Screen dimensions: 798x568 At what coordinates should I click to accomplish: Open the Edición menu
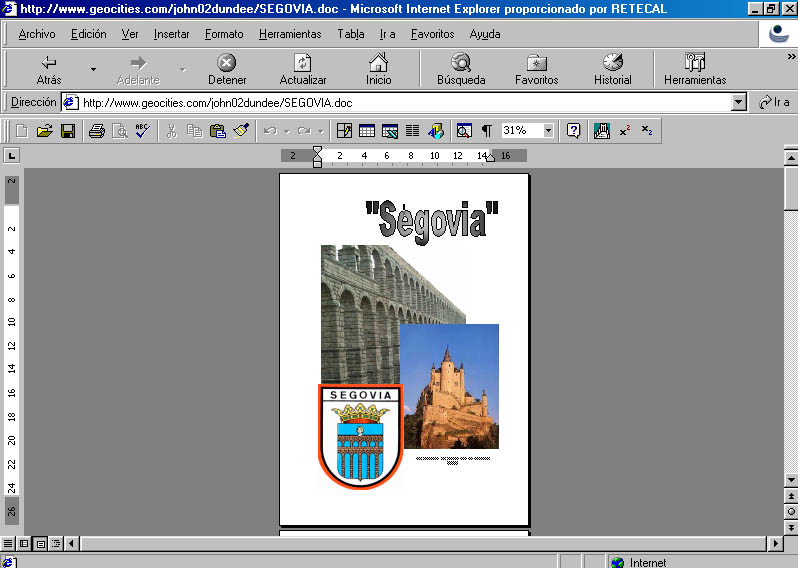(x=89, y=34)
